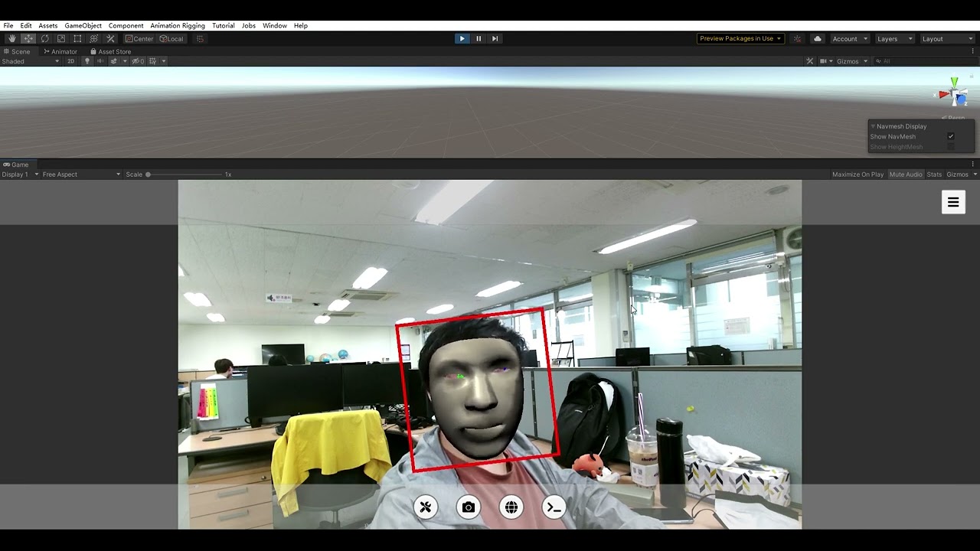Adjust the Game view Scale slider

pos(184,174)
